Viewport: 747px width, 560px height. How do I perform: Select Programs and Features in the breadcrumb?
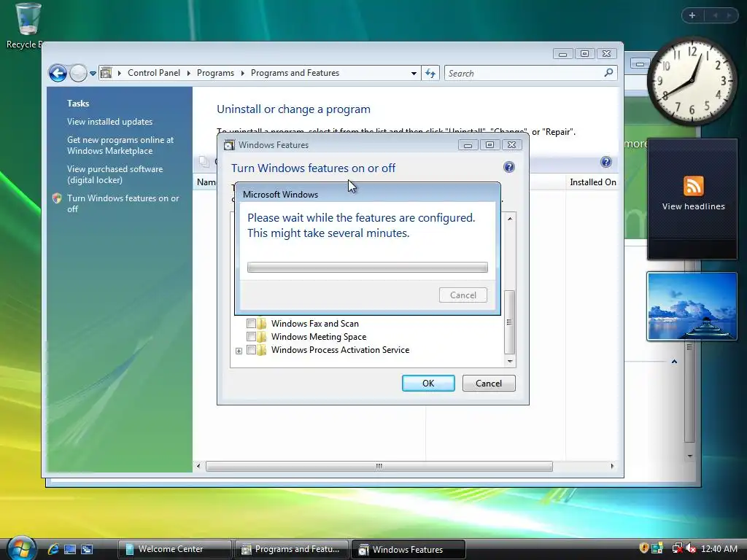click(295, 73)
